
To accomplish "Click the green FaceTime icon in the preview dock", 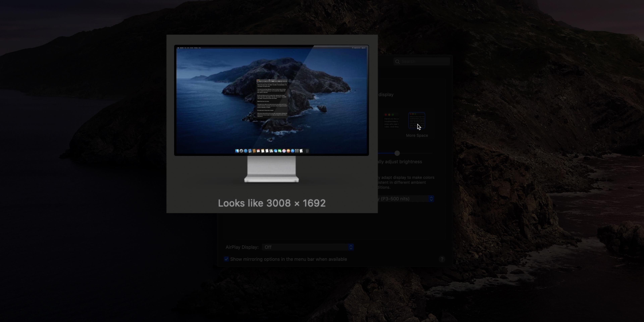I will pyautogui.click(x=280, y=151).
